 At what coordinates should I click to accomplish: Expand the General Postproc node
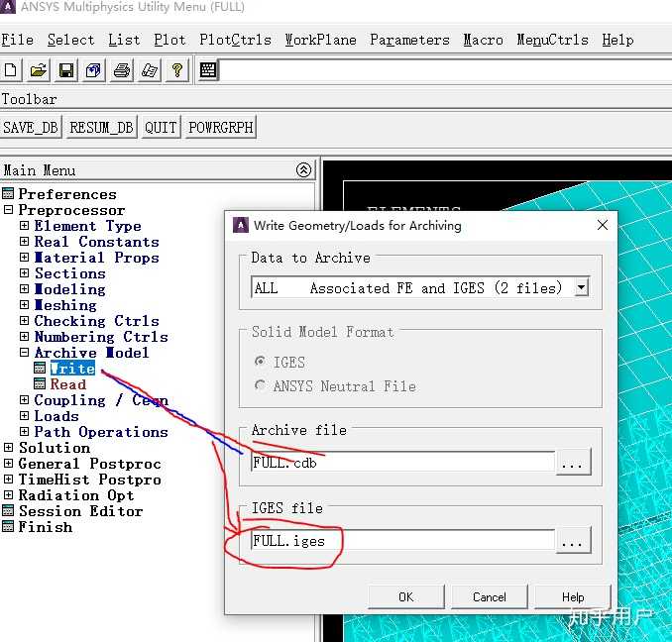(x=8, y=463)
